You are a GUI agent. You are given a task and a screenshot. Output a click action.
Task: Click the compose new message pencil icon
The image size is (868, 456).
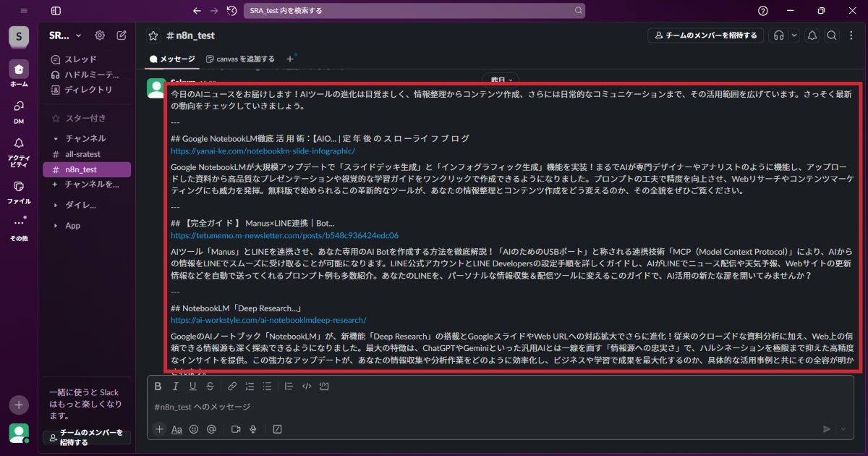tap(122, 35)
